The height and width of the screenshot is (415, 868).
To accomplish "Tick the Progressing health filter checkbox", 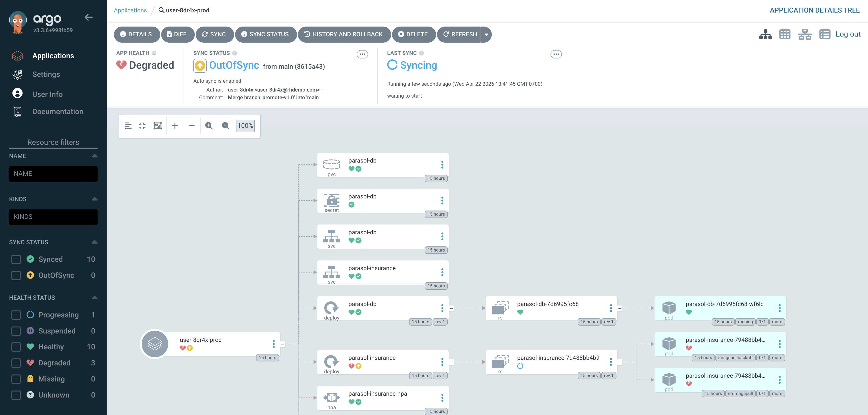I will pos(16,315).
